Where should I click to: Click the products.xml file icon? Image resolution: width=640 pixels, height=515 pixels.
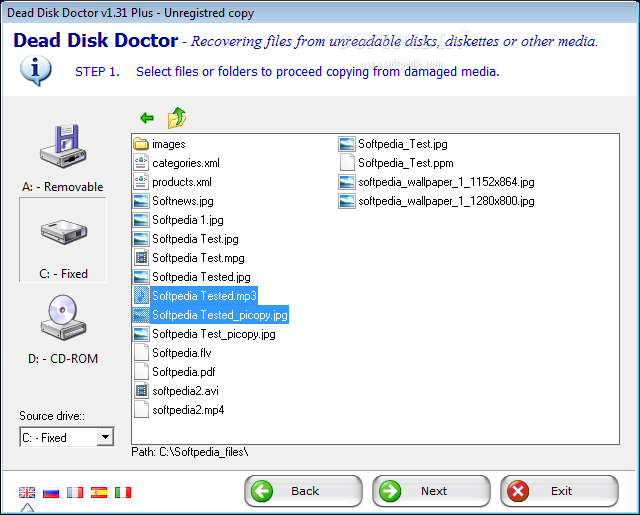pyautogui.click(x=141, y=182)
